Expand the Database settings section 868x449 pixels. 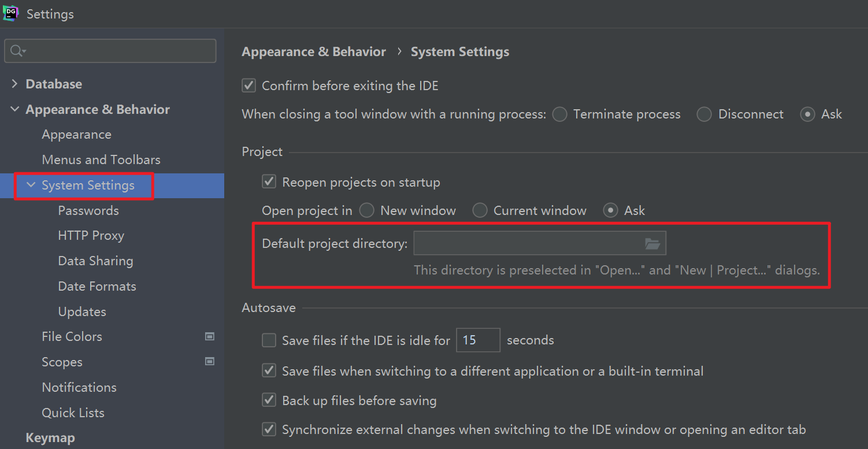coord(14,84)
